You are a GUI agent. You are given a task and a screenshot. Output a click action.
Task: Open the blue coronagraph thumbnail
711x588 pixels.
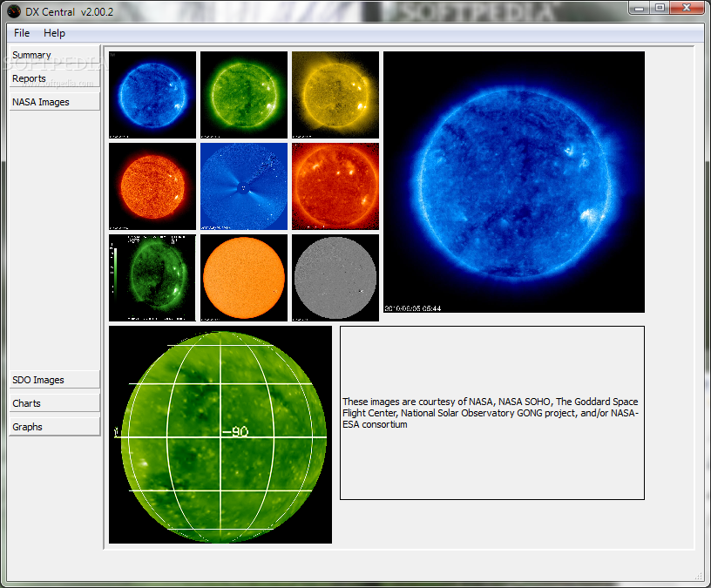click(x=244, y=186)
